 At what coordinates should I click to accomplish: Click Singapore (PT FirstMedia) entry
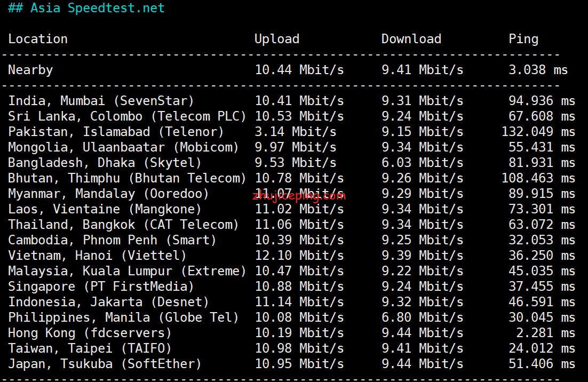click(x=101, y=287)
